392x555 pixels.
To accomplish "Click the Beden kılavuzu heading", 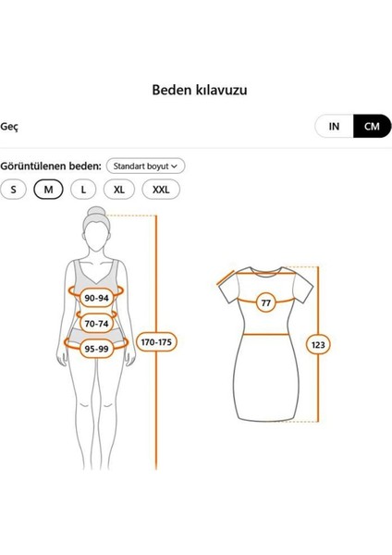I will click(200, 90).
